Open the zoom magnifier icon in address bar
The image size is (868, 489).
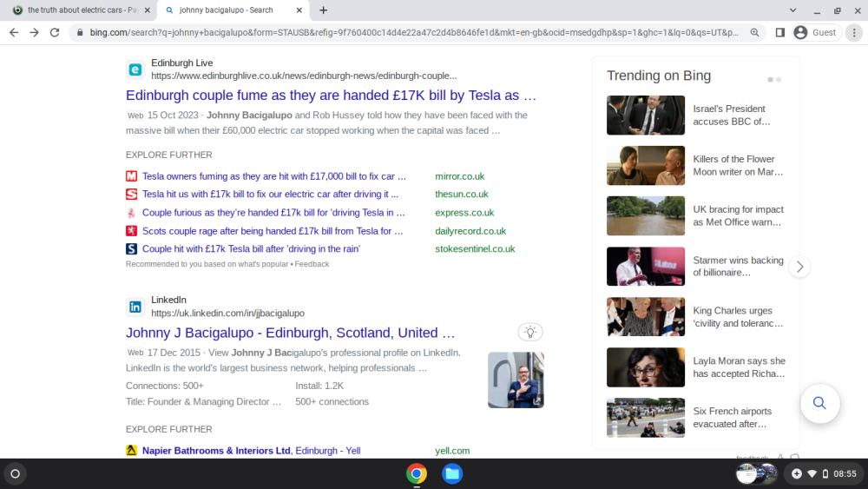pyautogui.click(x=754, y=33)
